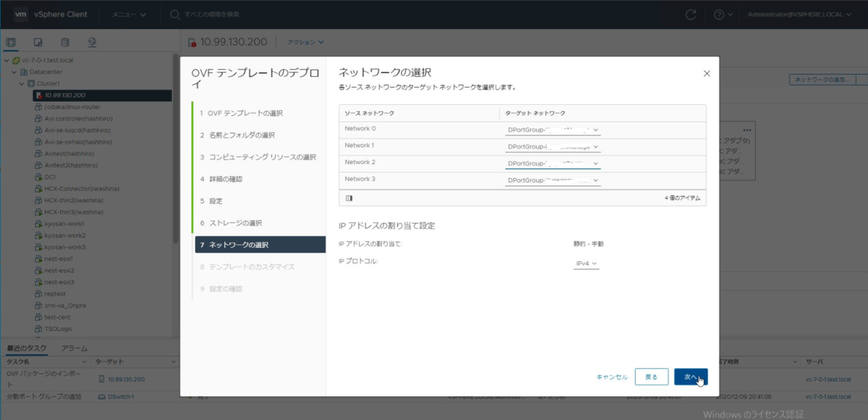
Task: Click the ネットワークの追加 button behind dialog
Action: (x=821, y=80)
